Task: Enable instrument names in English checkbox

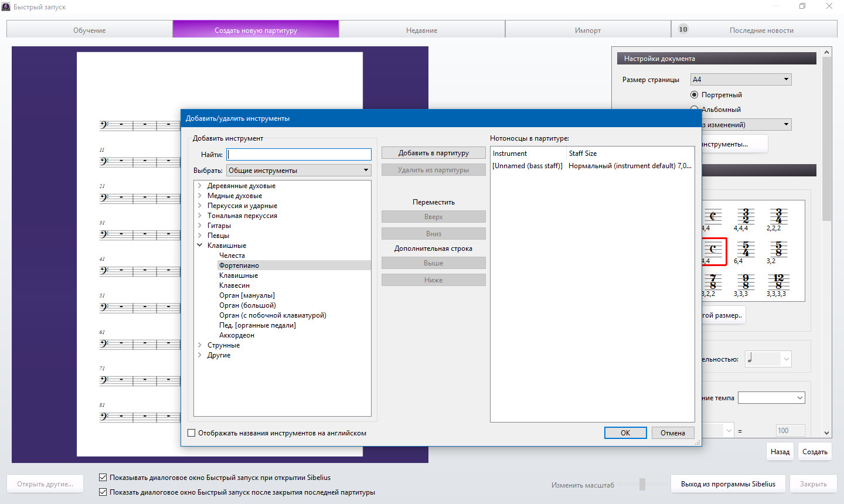Action: click(192, 433)
